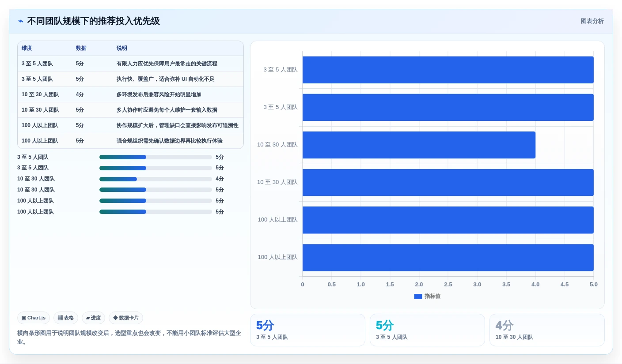622x364 pixels.
Task: Select the row 多人协作时应避免每个人维护一套输入数据
Action: [x=130, y=110]
